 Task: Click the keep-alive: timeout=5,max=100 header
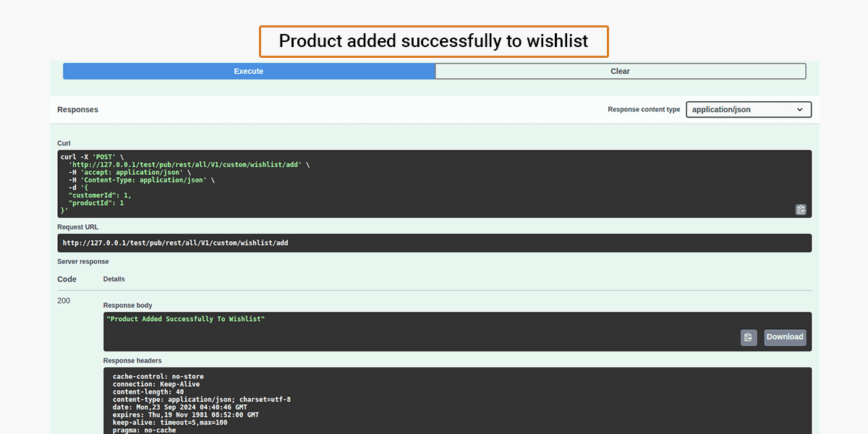[x=170, y=422]
